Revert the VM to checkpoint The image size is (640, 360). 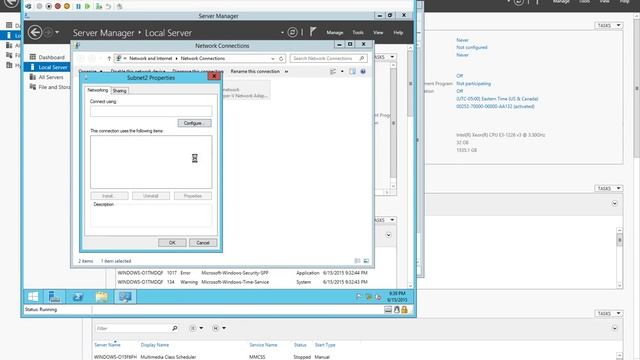[108, 7]
